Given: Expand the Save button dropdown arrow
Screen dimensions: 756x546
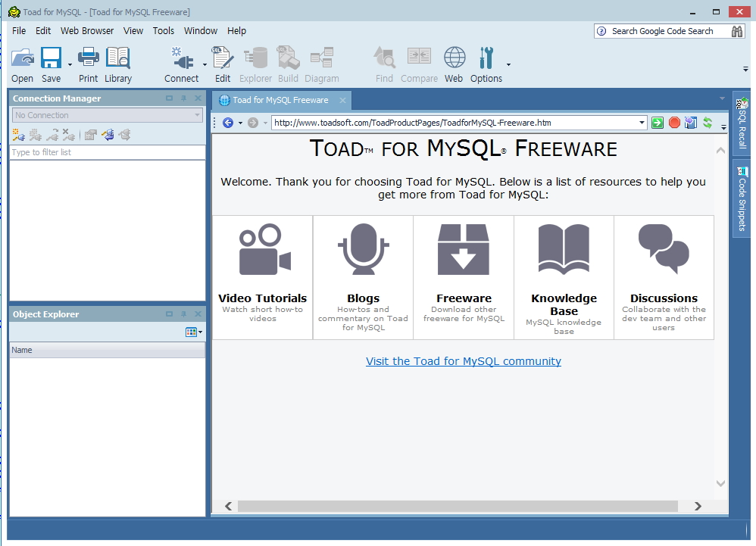Looking at the screenshot, I should tap(70, 64).
